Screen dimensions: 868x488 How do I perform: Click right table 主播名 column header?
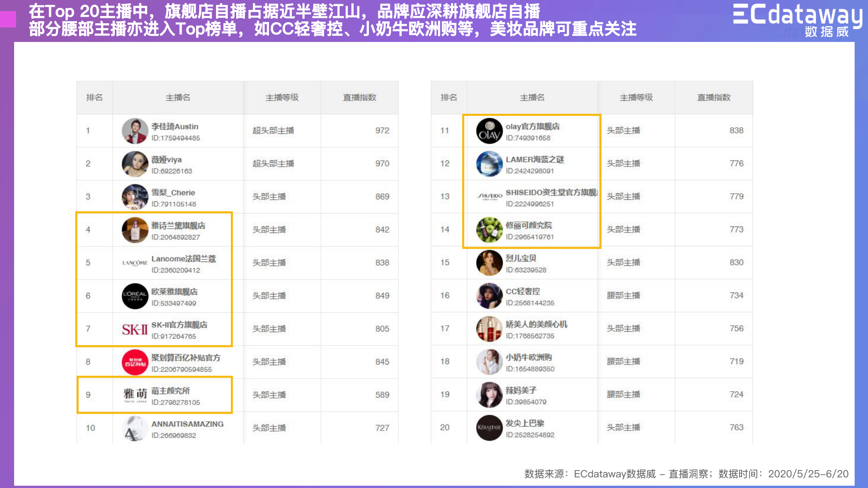(x=532, y=98)
